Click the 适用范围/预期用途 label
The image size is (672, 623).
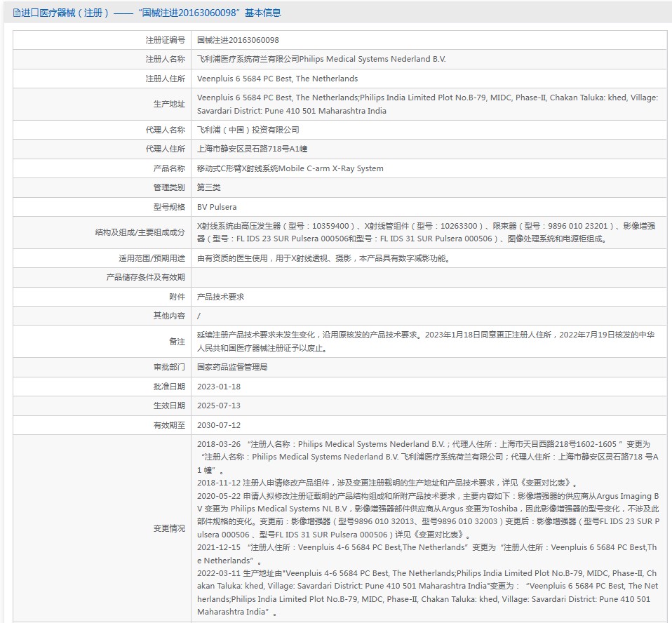[x=152, y=258]
